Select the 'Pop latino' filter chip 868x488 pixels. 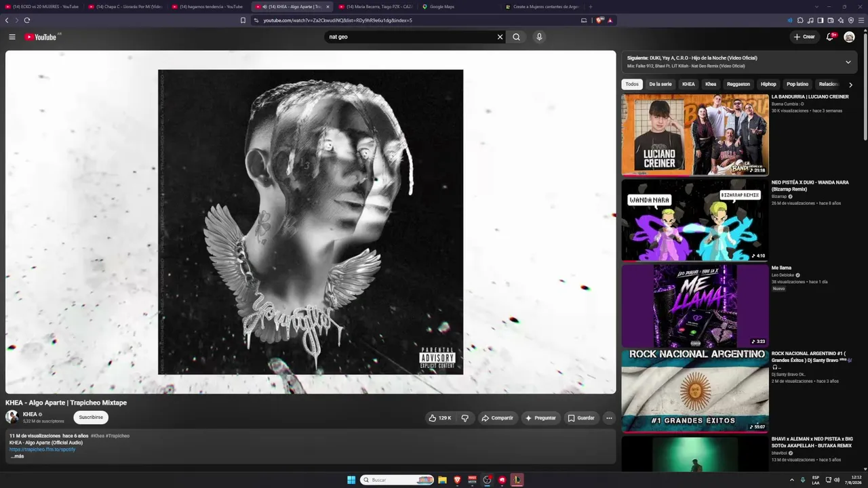(797, 84)
